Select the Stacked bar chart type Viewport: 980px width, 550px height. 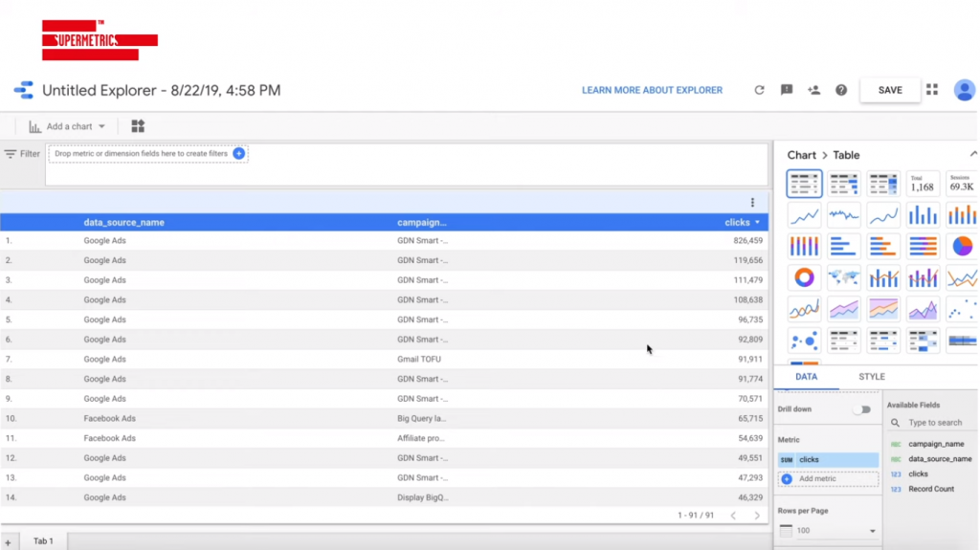click(883, 246)
